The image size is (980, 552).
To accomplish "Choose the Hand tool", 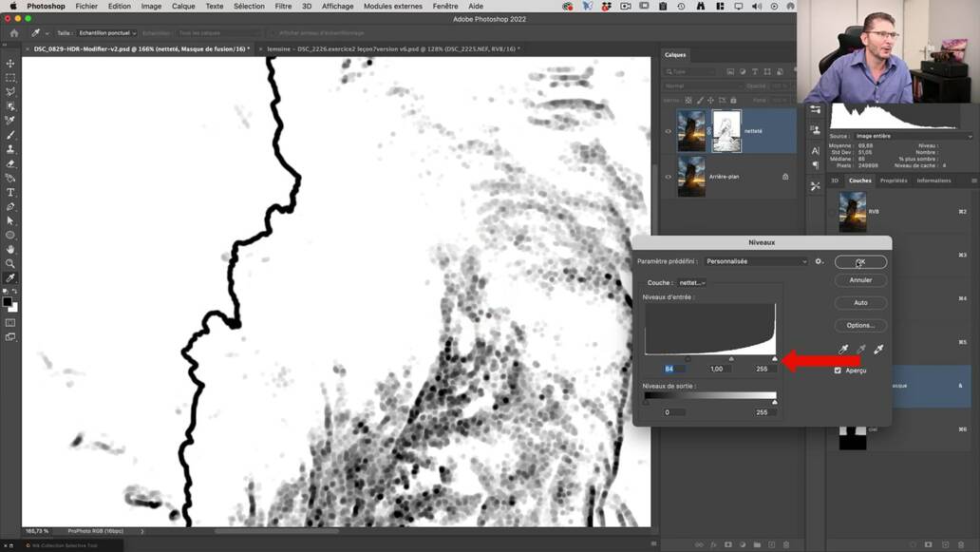I will click(10, 249).
